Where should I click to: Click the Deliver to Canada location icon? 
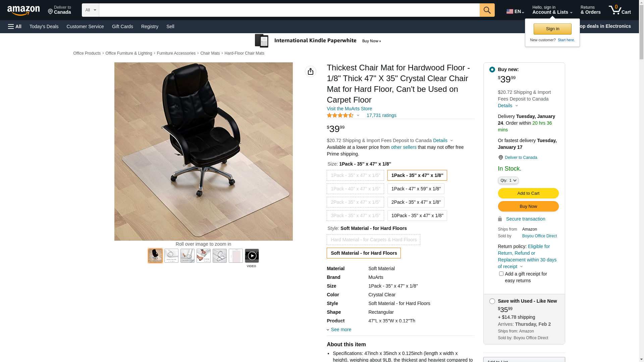[x=500, y=158]
